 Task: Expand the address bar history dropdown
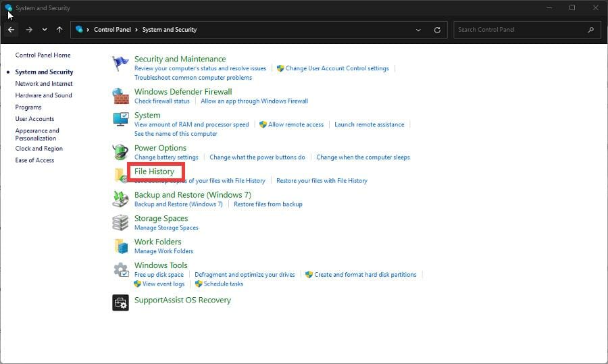(x=419, y=30)
